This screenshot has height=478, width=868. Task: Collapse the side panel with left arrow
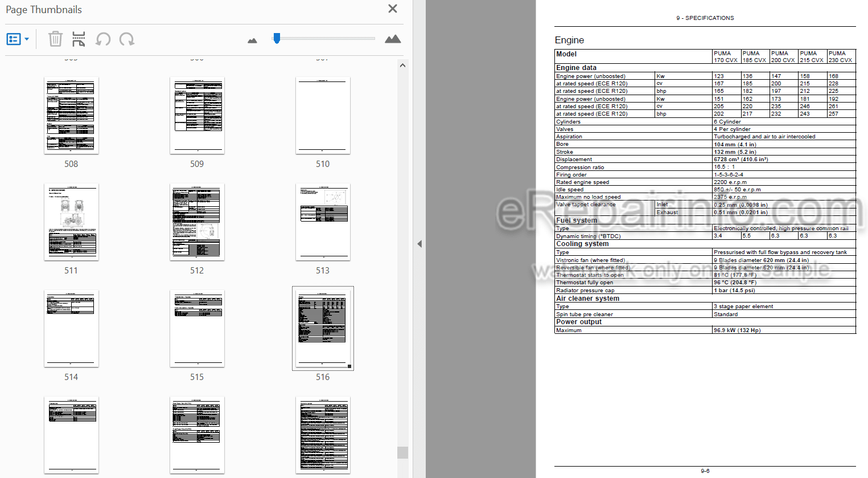click(419, 244)
